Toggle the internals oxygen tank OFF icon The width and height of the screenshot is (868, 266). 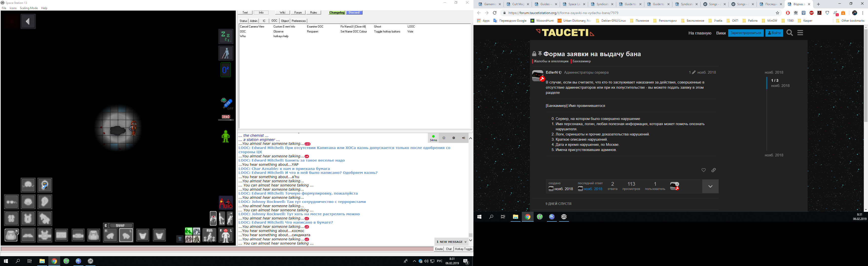(x=227, y=104)
